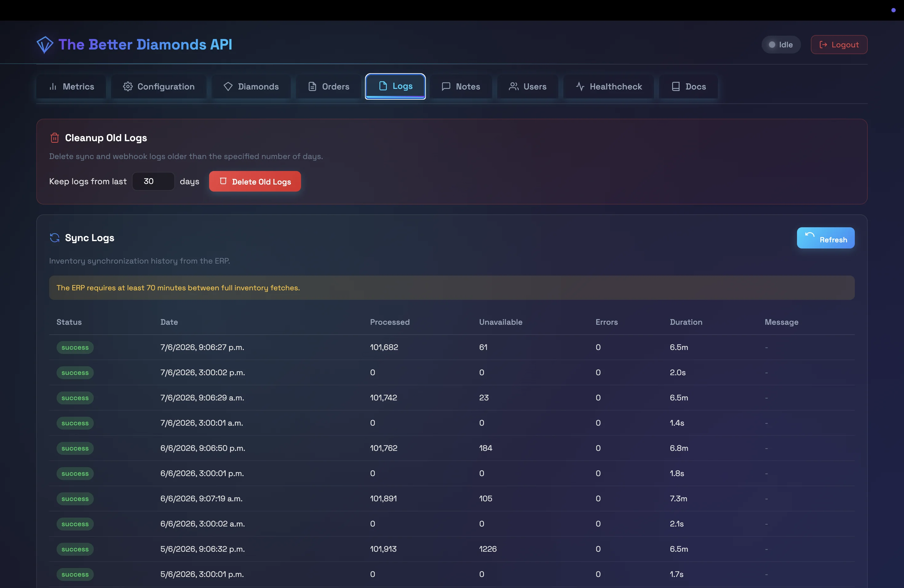The image size is (904, 588).
Task: Click the Cleanup Old Logs heading
Action: pyautogui.click(x=106, y=137)
